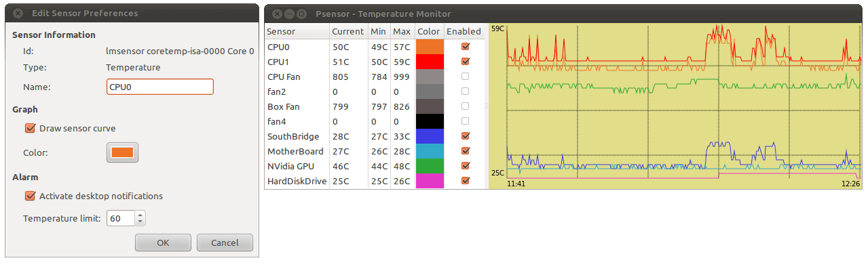Sort table by Sensor column header
This screenshot has width=868, height=271.
pyautogui.click(x=297, y=31)
